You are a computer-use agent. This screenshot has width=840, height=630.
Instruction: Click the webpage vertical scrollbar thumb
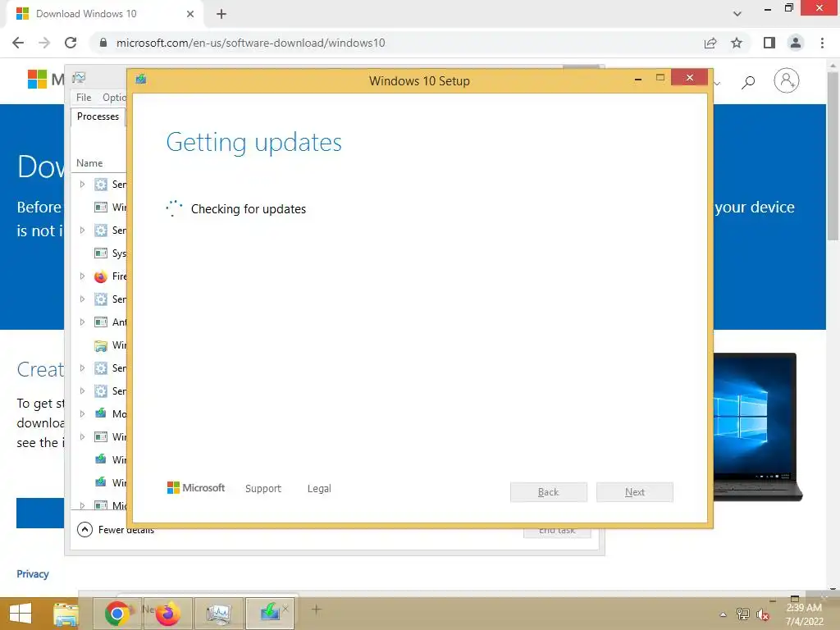(x=833, y=155)
